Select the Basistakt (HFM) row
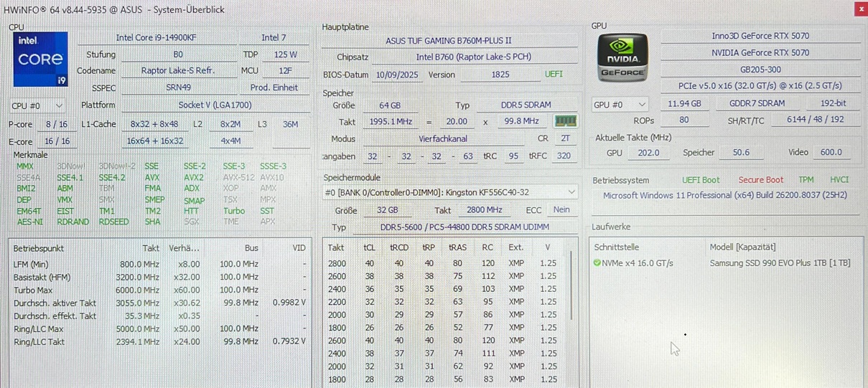868x388 pixels. coord(160,278)
